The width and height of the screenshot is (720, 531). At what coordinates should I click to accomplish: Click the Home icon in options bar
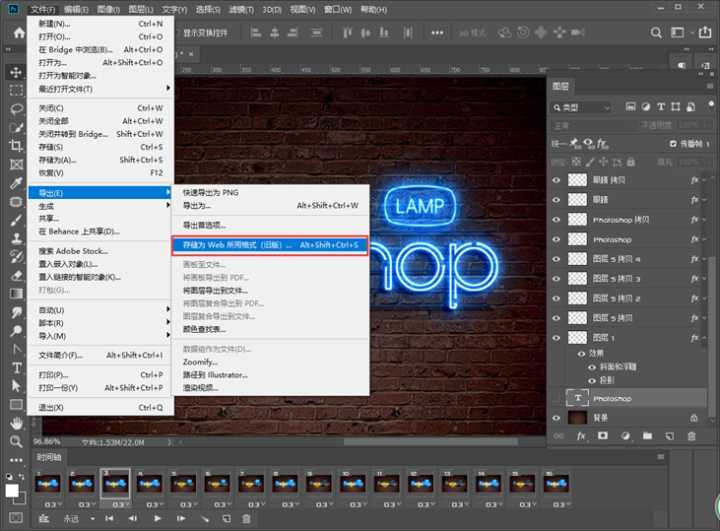click(x=19, y=33)
